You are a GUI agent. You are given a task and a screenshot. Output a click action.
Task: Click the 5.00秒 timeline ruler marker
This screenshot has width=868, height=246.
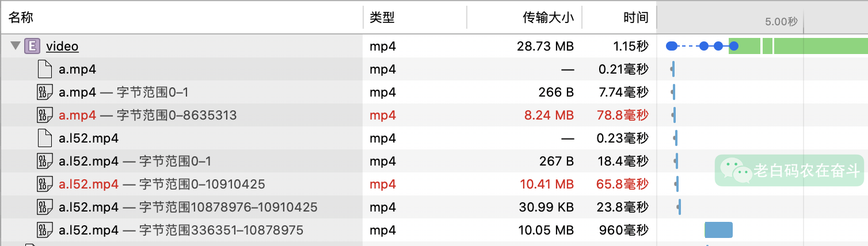(781, 22)
